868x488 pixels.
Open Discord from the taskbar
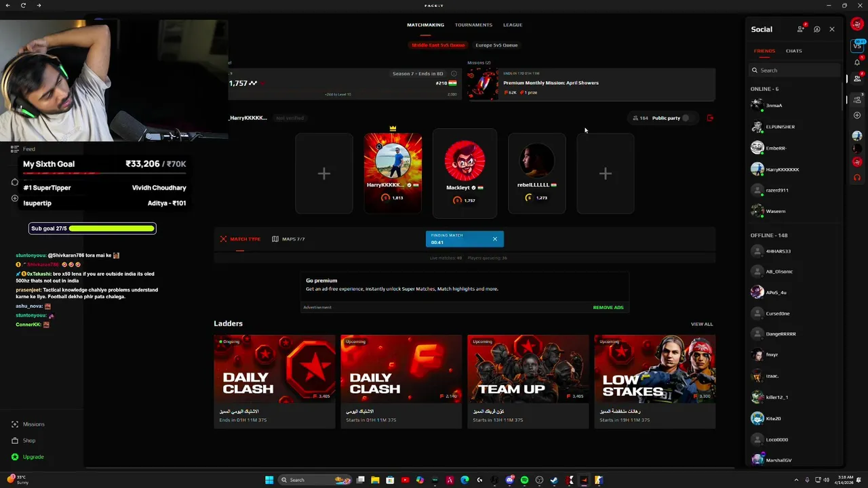[x=509, y=480]
